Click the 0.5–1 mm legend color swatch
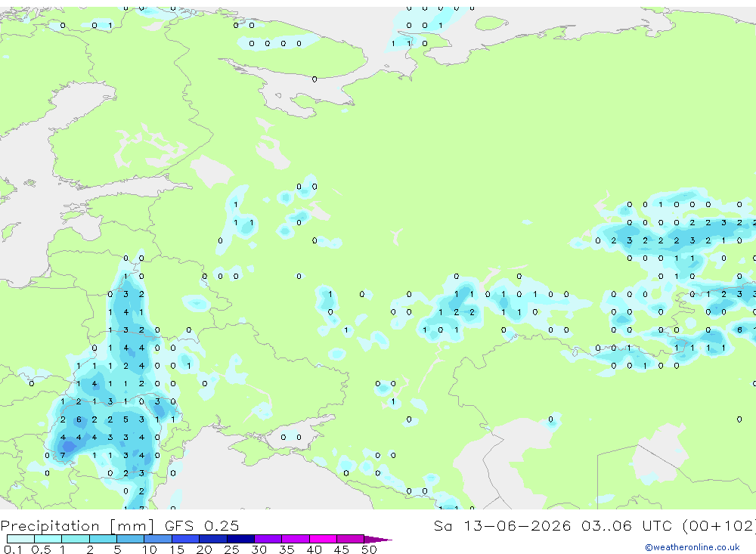Screen dimensions: 756x554 coord(48,539)
